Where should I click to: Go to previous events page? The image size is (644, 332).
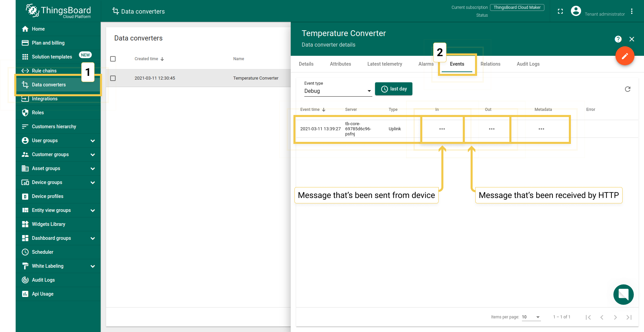click(x=602, y=317)
